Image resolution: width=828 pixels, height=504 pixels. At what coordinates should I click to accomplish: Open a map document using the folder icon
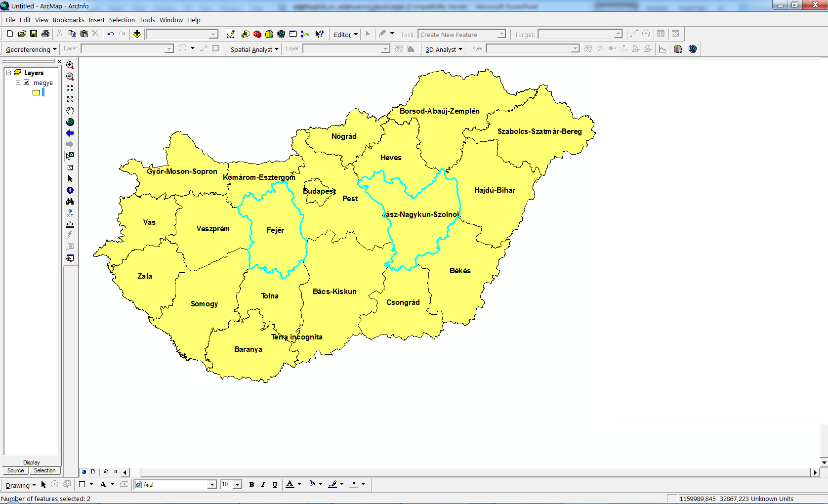(22, 34)
